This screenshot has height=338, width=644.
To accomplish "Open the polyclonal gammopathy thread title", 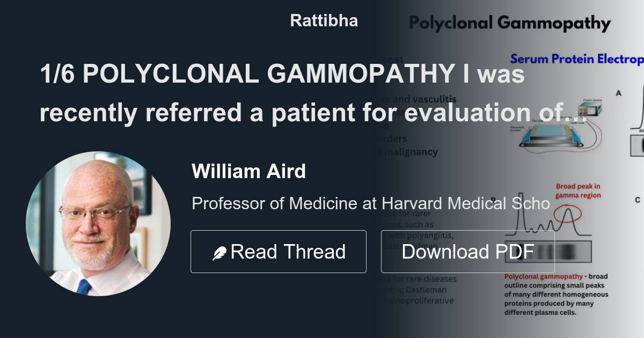I will 279,94.
